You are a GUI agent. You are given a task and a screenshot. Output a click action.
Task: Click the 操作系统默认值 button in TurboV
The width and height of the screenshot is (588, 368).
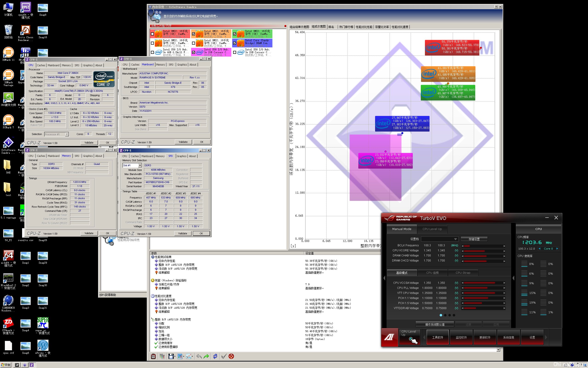pyautogui.click(x=435, y=324)
